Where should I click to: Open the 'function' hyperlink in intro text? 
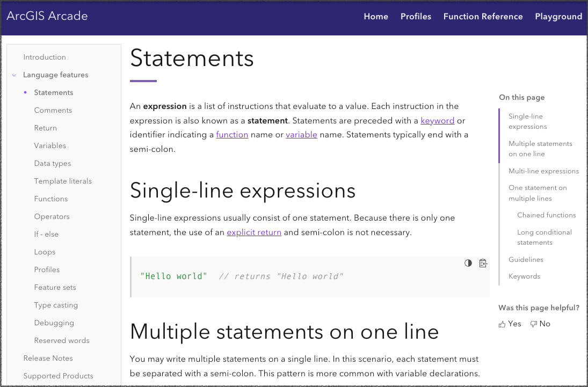(232, 135)
